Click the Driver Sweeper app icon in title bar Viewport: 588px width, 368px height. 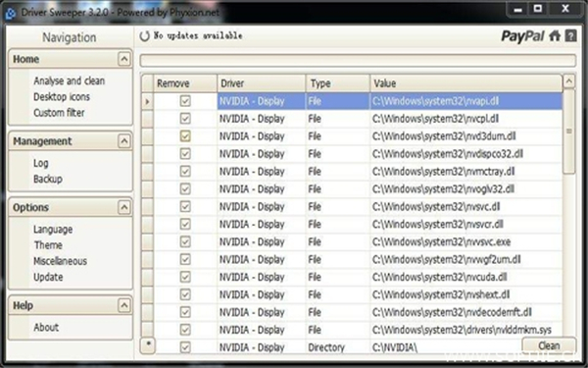[x=11, y=13]
